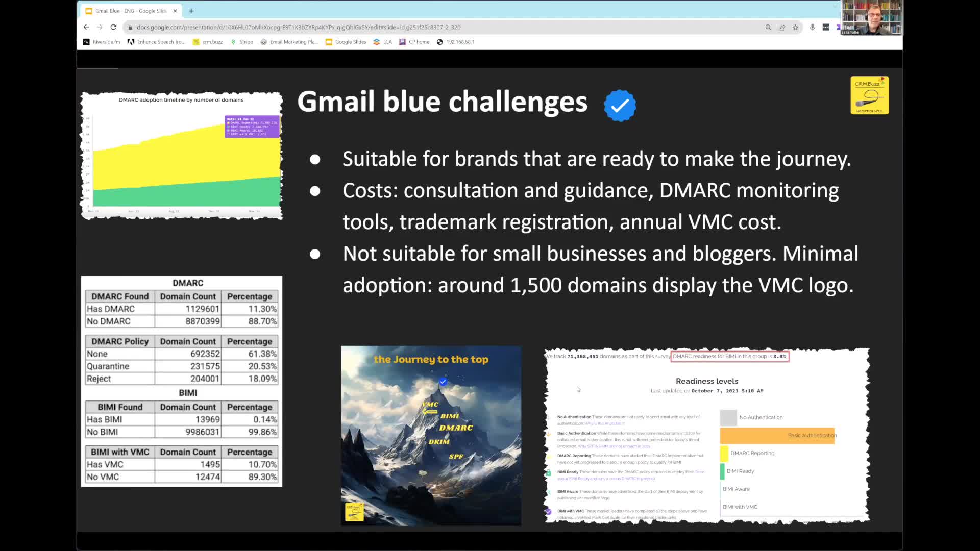
Task: Click the bullet about brands ready for journey
Action: click(x=597, y=159)
